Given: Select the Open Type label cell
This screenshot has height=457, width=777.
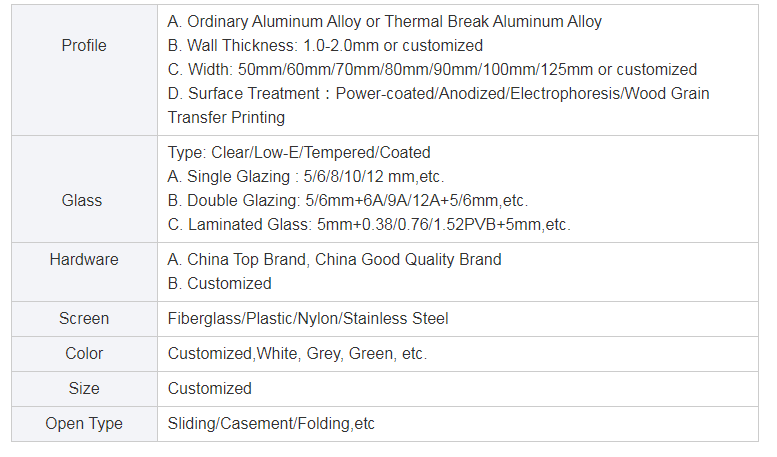Looking at the screenshot, I should (84, 424).
